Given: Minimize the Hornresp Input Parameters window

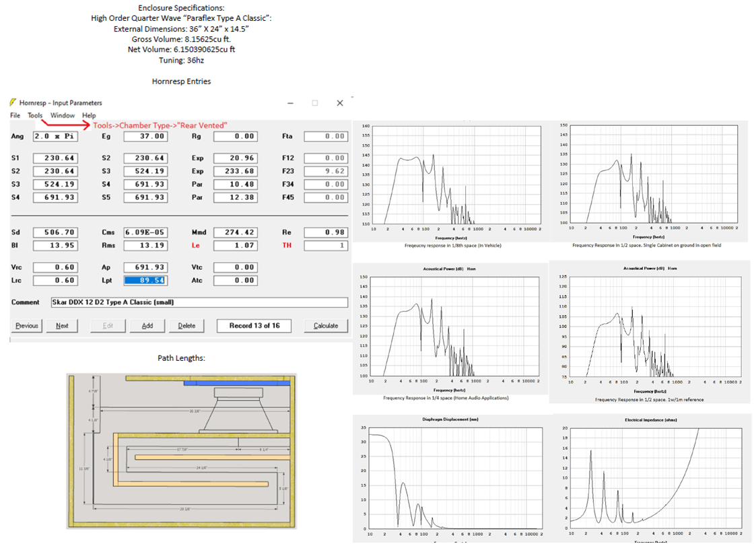Looking at the screenshot, I should tap(291, 103).
